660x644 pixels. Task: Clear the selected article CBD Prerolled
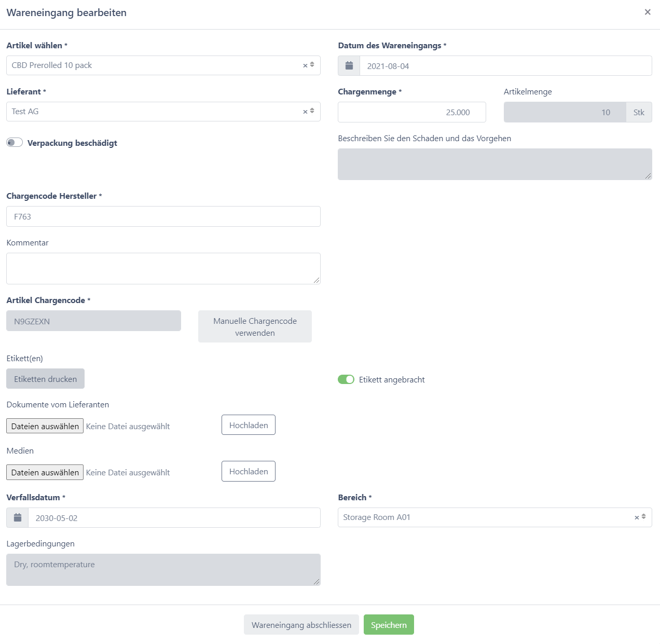click(305, 66)
